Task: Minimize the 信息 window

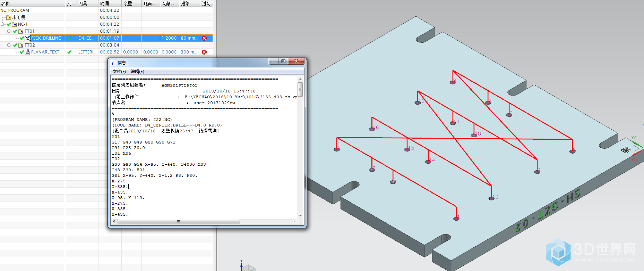Action: [x=274, y=61]
